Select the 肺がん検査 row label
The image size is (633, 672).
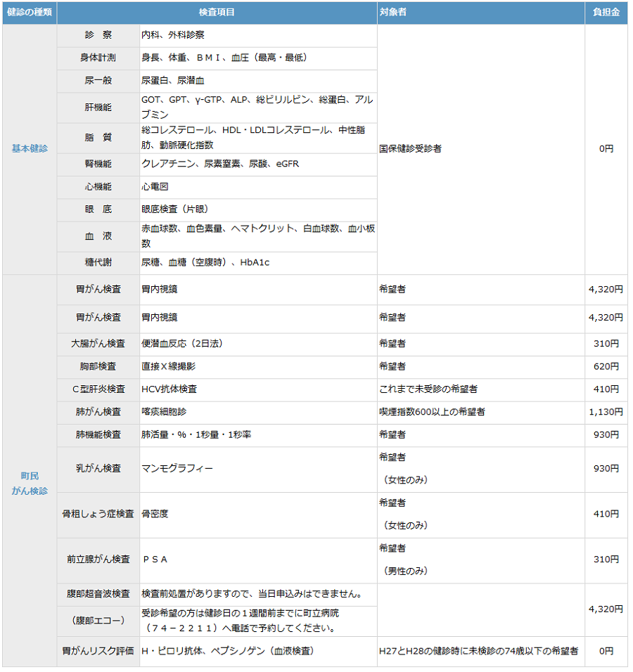(x=98, y=413)
